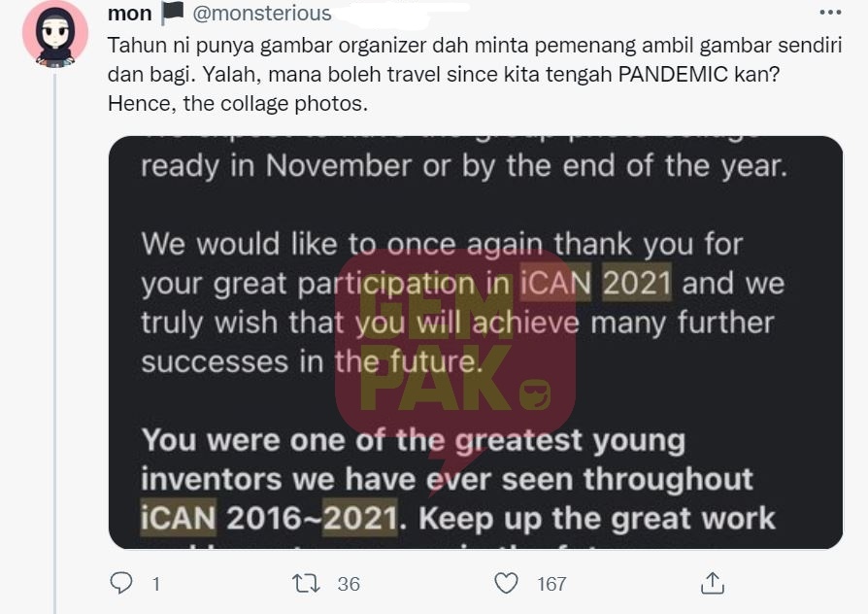Like the tweet with the heart icon
The width and height of the screenshot is (868, 614).
tap(506, 583)
